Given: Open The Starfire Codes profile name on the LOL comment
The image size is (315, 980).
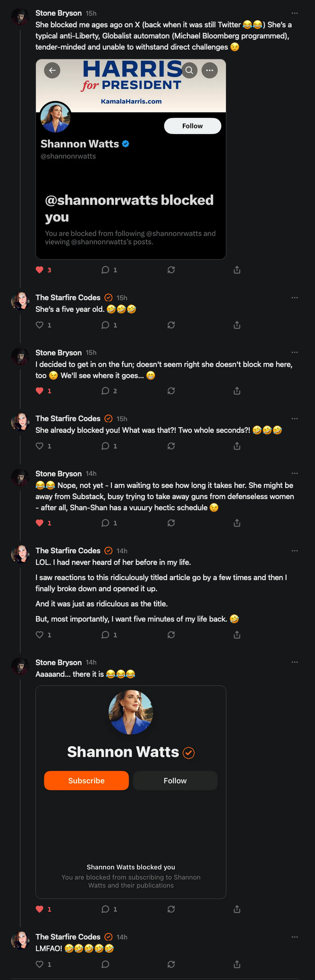Looking at the screenshot, I should pyautogui.click(x=68, y=551).
